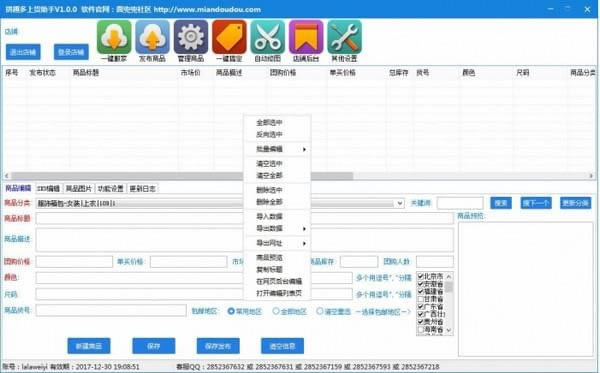Enable the 海南省 checkbox
Screen dimensions: 600x373
421,329
